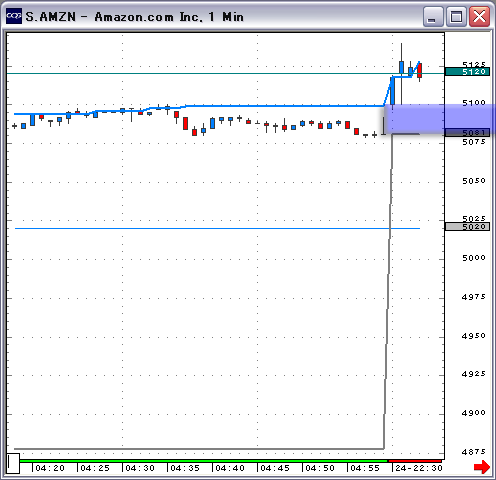
Task: Click the 04:30 time label
Action: (140, 468)
